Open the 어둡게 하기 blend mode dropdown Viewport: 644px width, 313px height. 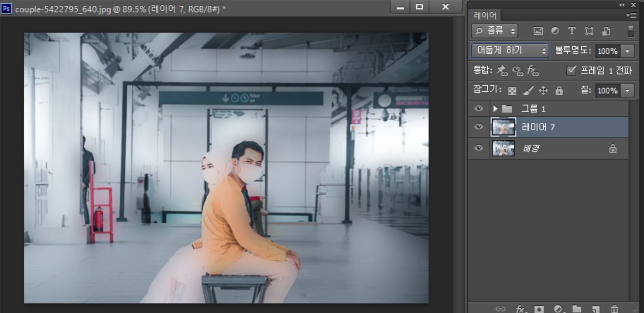click(x=510, y=51)
